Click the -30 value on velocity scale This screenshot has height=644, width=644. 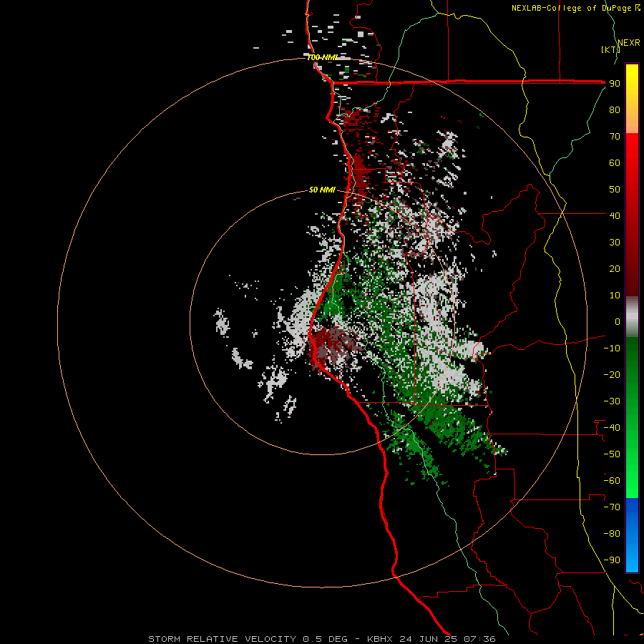612,401
